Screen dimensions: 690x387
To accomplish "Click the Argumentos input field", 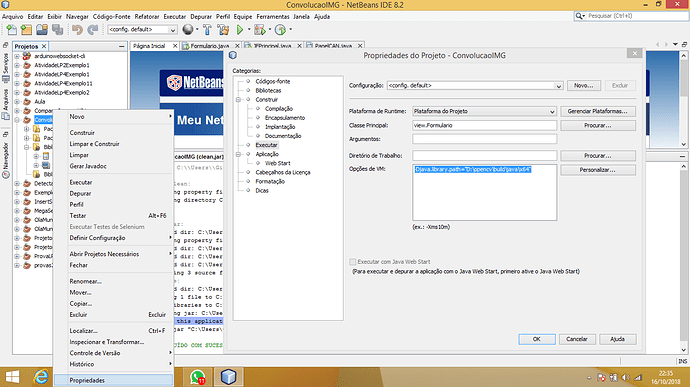I will tap(484, 139).
